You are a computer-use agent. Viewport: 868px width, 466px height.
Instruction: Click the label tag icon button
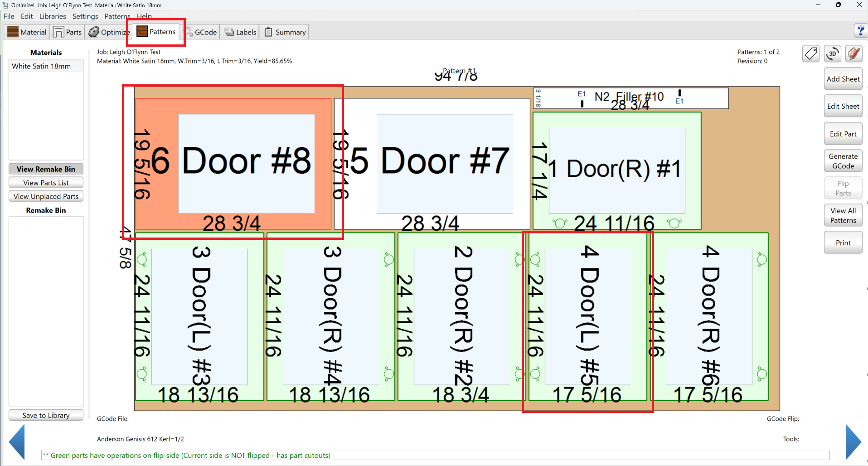(811, 54)
